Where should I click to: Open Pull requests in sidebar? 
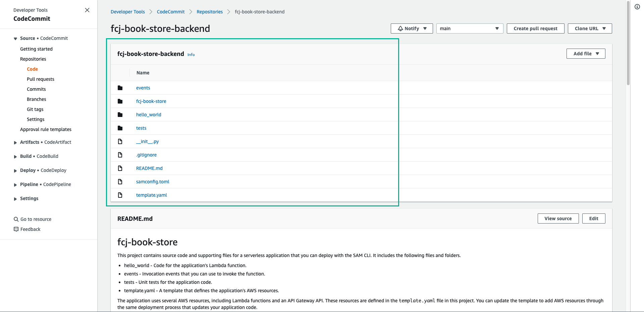tap(41, 79)
